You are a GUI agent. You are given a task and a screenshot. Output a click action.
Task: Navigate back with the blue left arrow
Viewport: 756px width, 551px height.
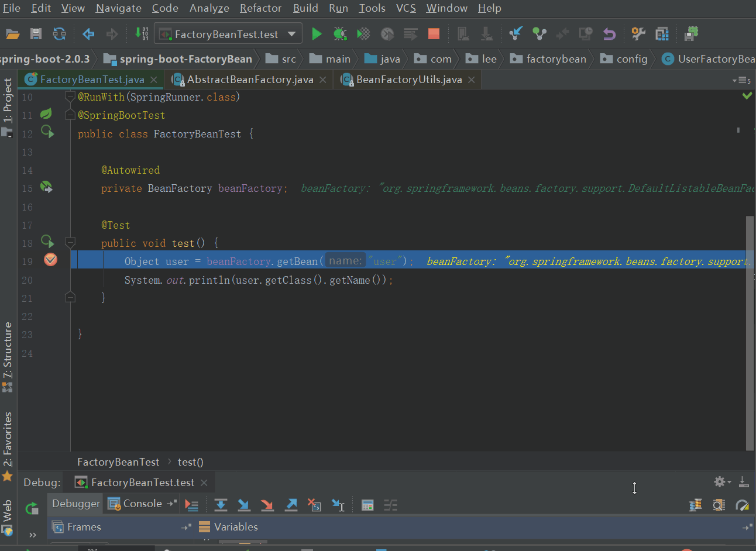[x=88, y=34]
